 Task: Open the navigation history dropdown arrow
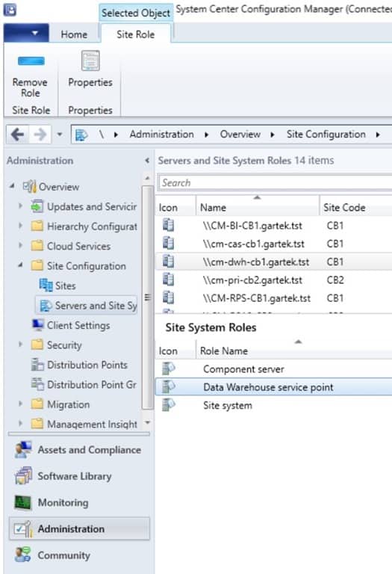(60, 135)
